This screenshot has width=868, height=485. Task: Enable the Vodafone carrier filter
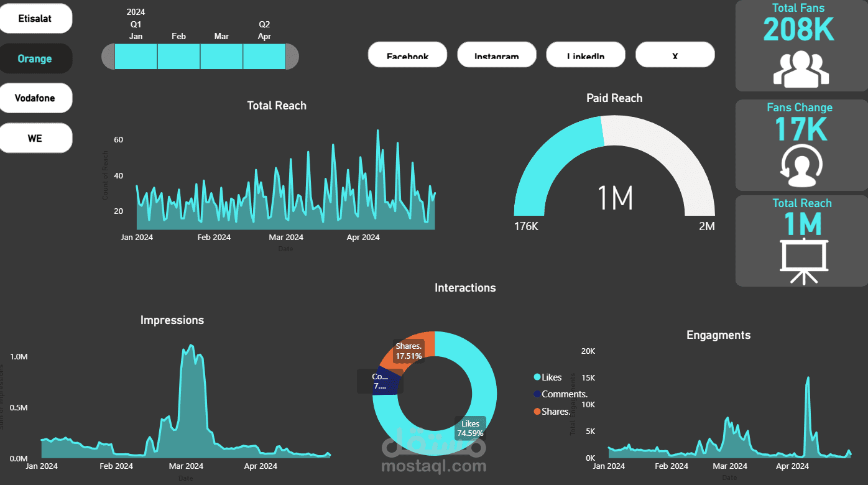tap(35, 98)
